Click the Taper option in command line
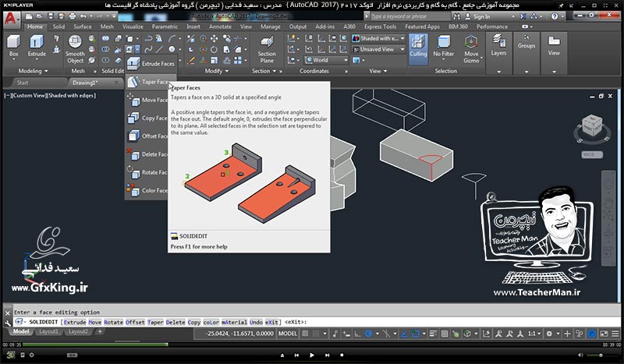 pyautogui.click(x=155, y=322)
